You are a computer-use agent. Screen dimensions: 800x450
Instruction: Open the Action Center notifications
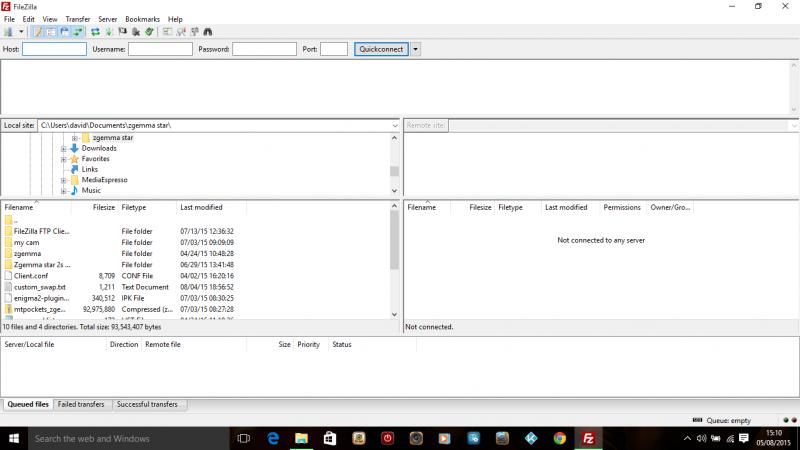(x=744, y=438)
